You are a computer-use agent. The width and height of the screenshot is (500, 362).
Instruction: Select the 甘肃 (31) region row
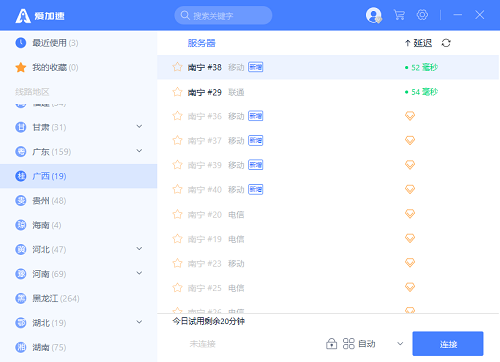[78, 127]
